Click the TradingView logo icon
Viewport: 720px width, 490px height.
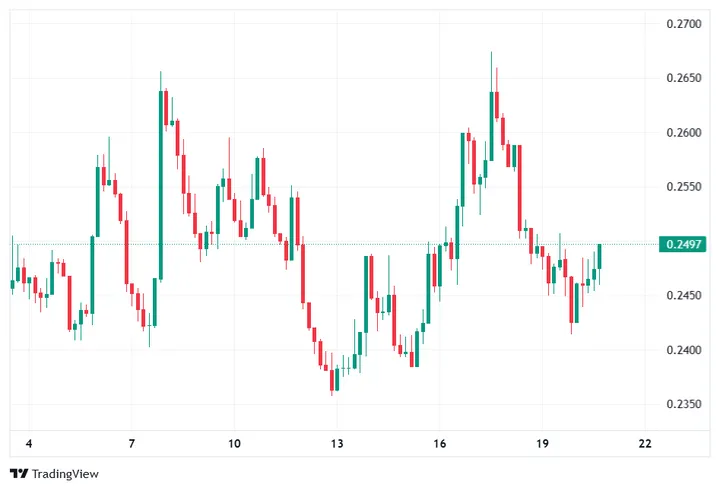(x=18, y=474)
